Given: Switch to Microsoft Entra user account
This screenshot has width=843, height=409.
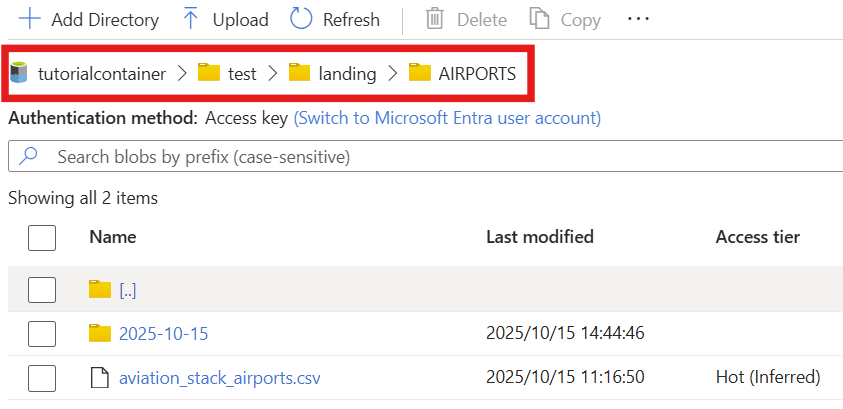Looking at the screenshot, I should pos(447,118).
